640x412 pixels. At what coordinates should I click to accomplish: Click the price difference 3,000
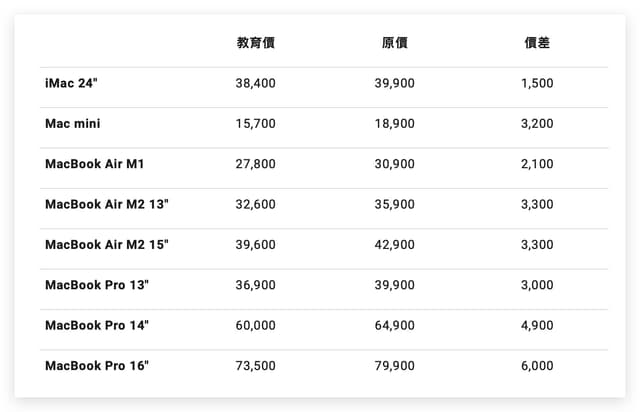(537, 285)
